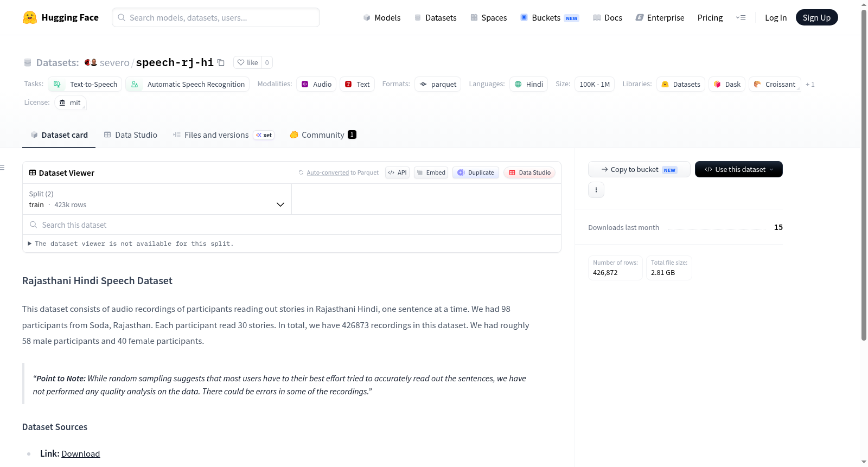Click the Hindi language tag

528,84
